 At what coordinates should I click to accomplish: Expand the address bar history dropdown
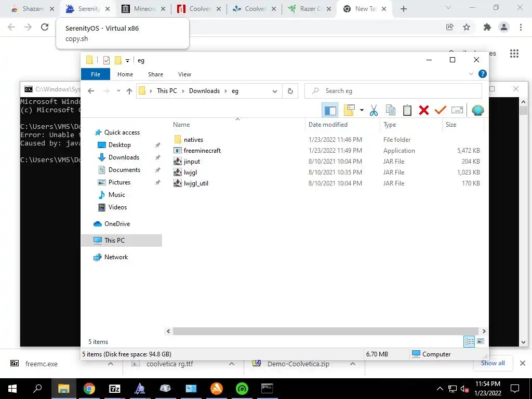[x=275, y=91]
